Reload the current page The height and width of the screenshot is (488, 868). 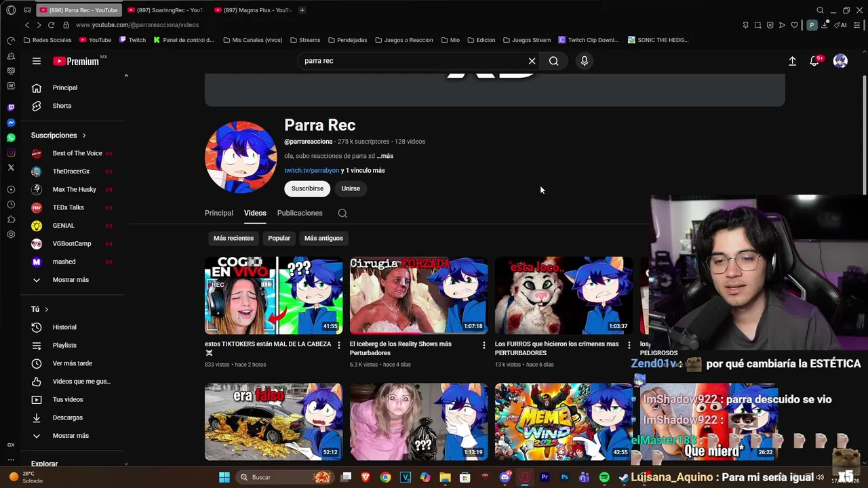51,25
